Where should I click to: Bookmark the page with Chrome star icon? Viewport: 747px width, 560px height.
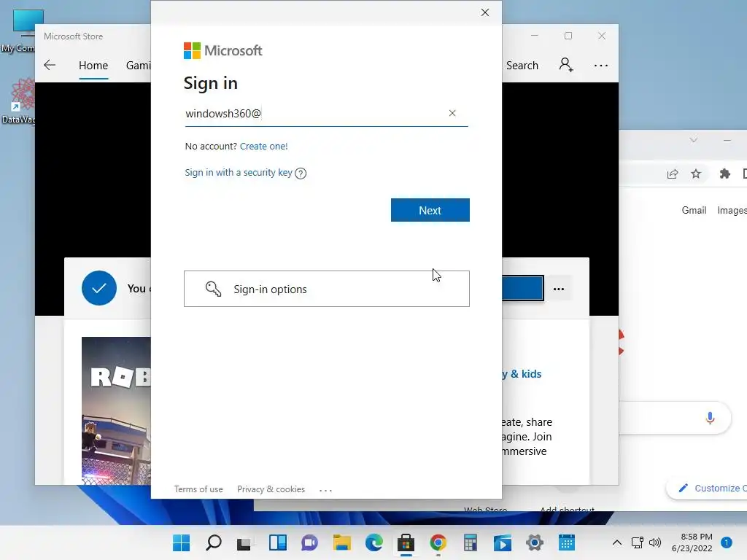tap(696, 174)
